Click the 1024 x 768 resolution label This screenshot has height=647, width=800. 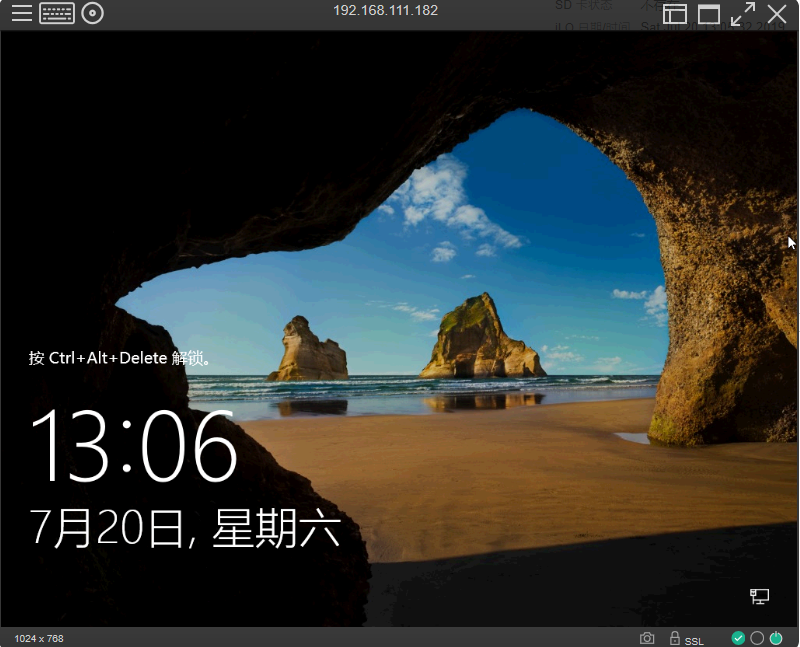(x=39, y=638)
